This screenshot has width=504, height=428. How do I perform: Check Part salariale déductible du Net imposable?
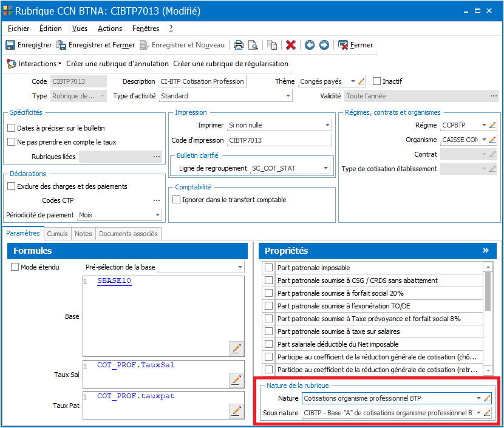coord(269,344)
